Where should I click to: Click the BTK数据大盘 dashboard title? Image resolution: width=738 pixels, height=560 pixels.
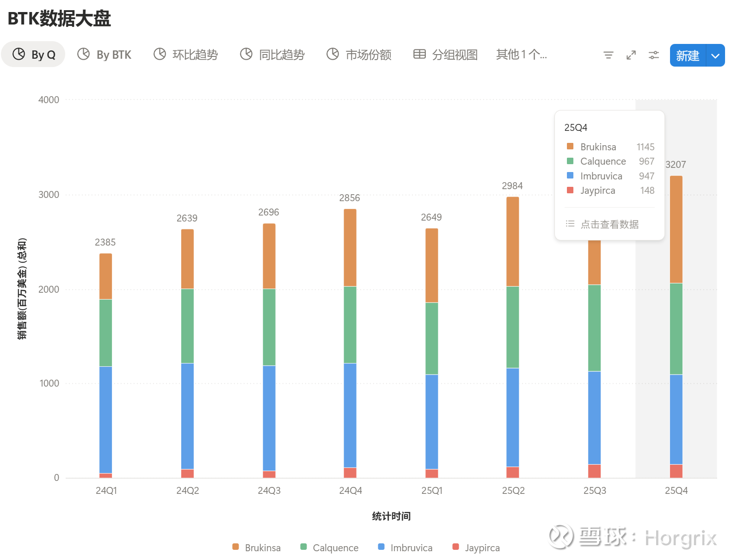tap(60, 18)
